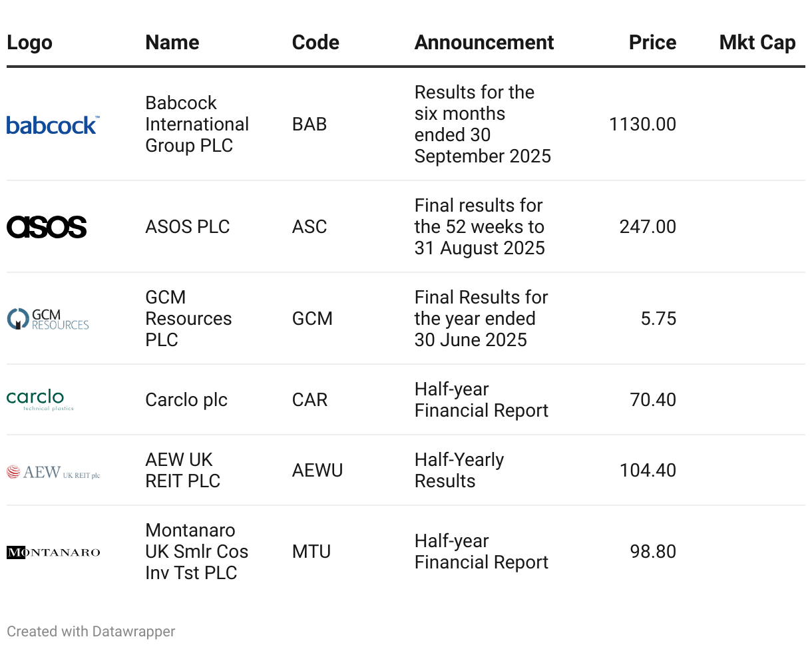
Task: Click the Carclo technical plastics logo
Action: click(x=40, y=400)
